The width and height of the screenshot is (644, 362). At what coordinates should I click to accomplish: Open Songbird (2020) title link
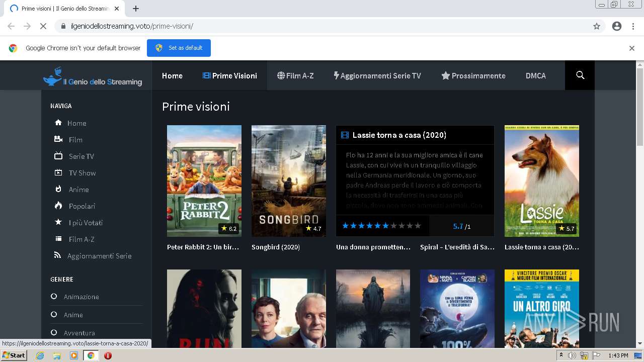point(276,247)
